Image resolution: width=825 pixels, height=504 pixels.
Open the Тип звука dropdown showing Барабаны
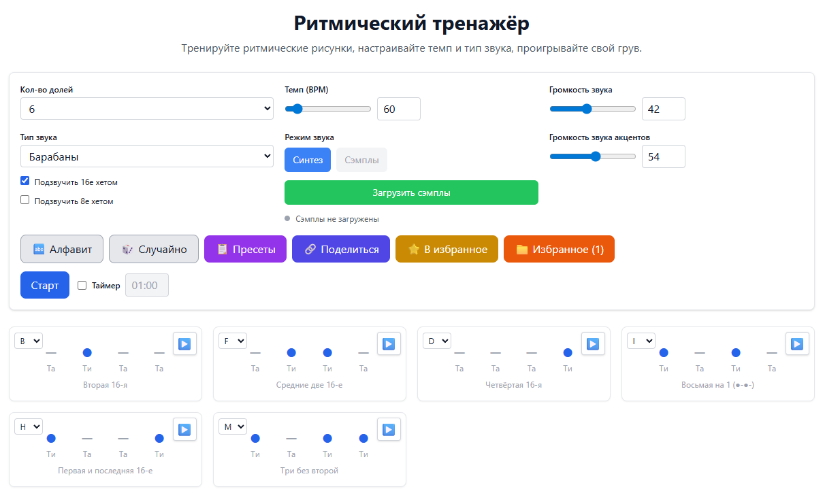point(147,156)
